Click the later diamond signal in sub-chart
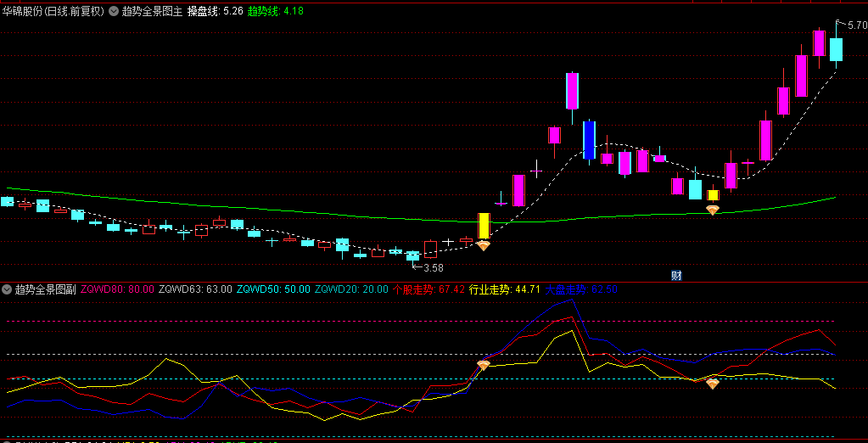 click(x=713, y=384)
